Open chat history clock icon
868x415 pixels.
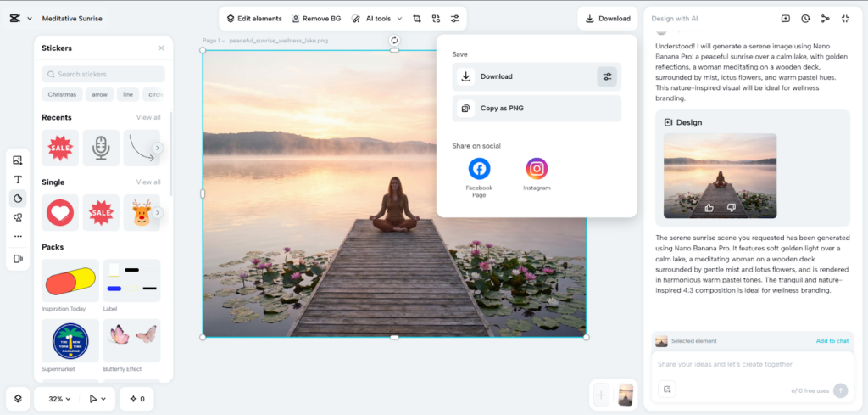[x=805, y=19]
